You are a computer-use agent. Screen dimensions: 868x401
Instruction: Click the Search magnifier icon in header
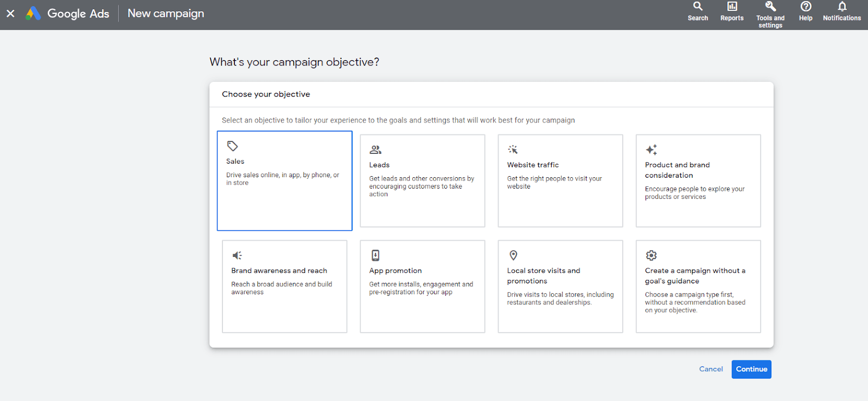click(x=698, y=7)
